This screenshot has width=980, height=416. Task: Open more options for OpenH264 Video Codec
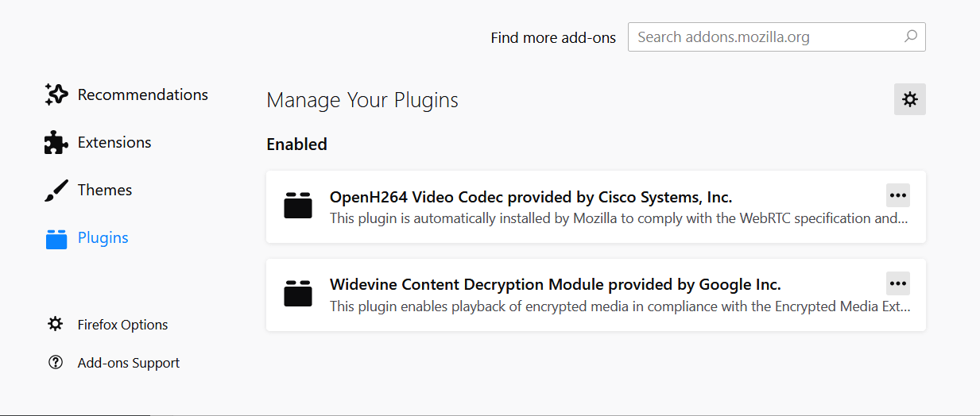(x=898, y=195)
